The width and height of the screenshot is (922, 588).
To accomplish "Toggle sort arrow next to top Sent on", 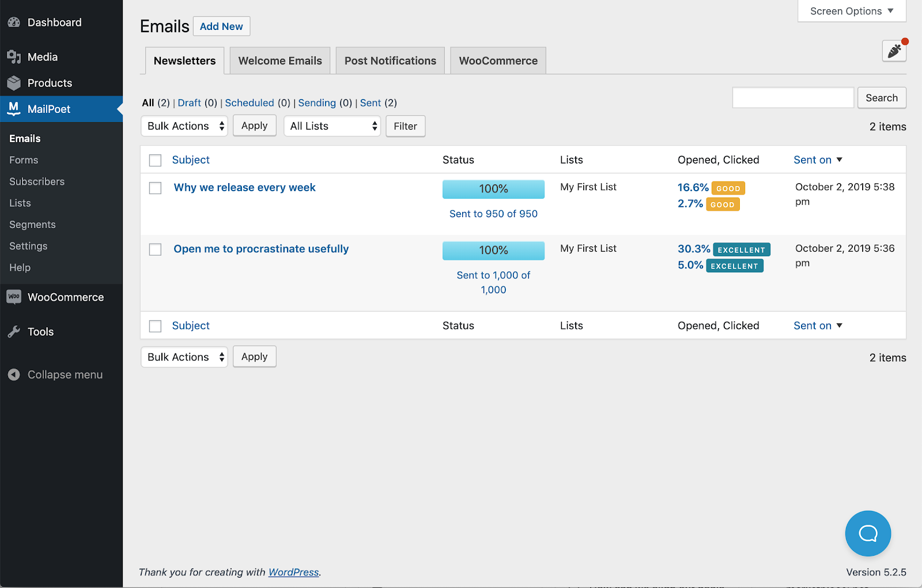I will click(x=840, y=160).
